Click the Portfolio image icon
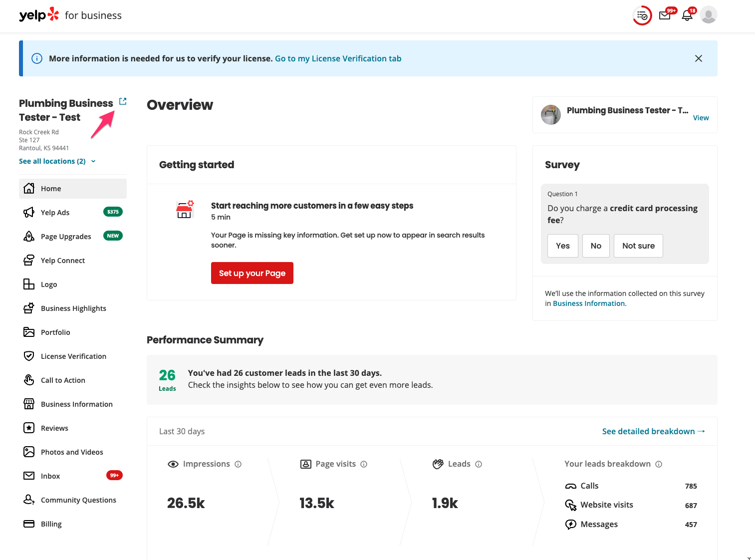755x560 pixels. [x=29, y=332]
